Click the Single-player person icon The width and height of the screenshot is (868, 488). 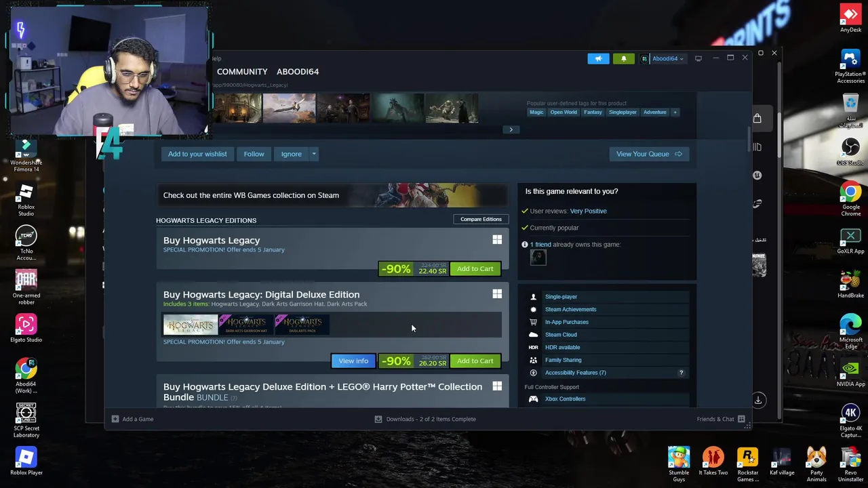coord(533,297)
